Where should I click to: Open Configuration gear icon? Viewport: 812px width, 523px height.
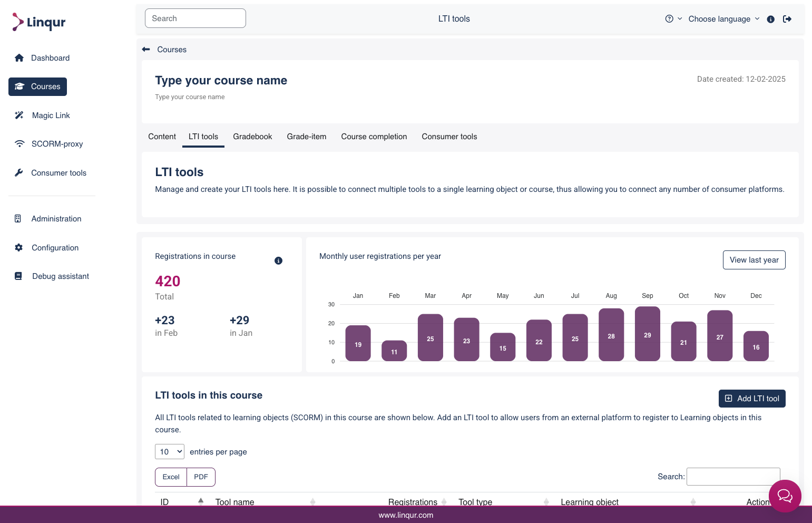tap(19, 248)
